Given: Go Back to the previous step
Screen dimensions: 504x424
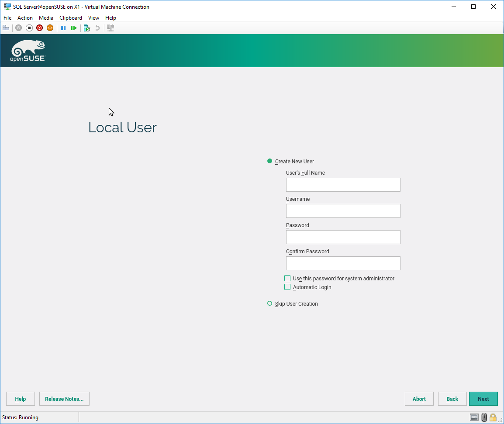Looking at the screenshot, I should pyautogui.click(x=452, y=399).
